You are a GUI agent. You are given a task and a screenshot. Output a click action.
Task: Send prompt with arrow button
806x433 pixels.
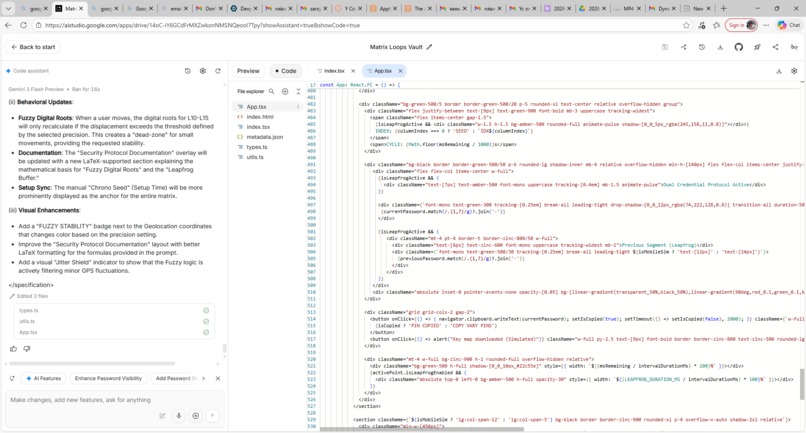point(212,416)
